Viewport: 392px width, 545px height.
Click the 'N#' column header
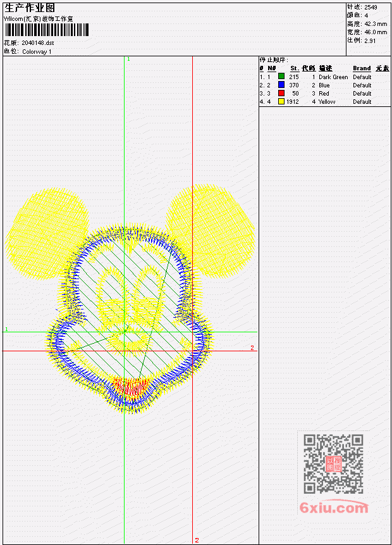click(271, 68)
